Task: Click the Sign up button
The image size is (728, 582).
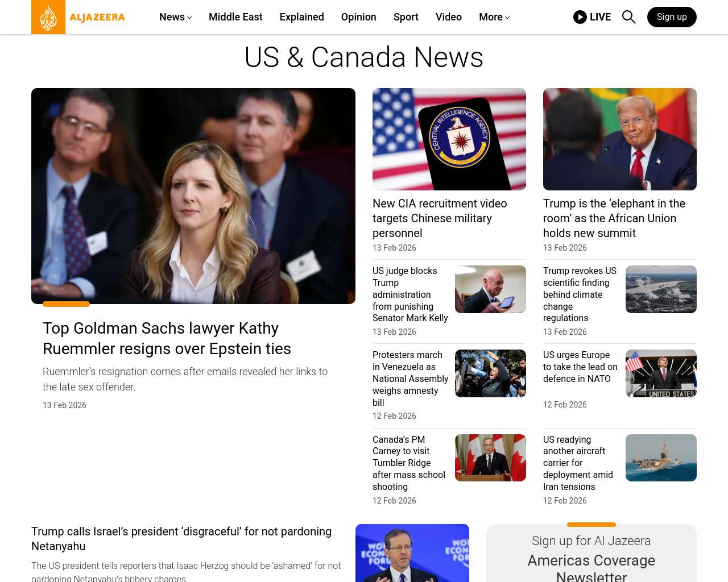Action: (x=672, y=17)
